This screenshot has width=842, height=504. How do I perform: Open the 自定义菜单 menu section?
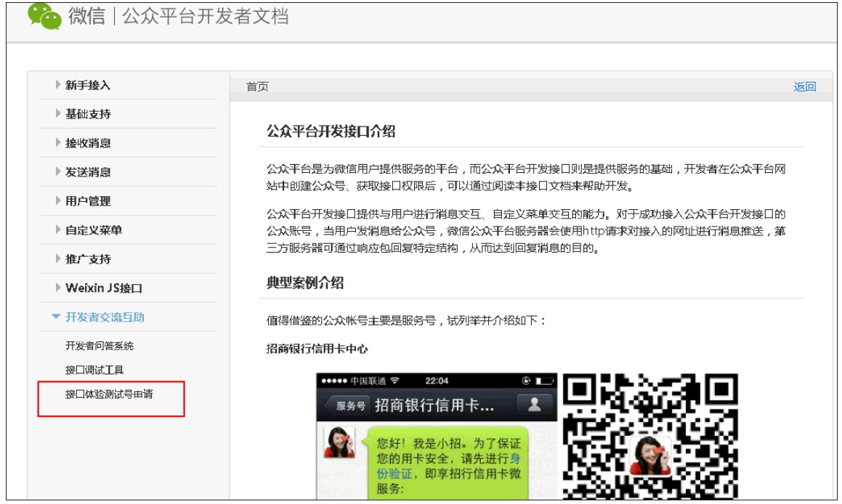(x=94, y=229)
